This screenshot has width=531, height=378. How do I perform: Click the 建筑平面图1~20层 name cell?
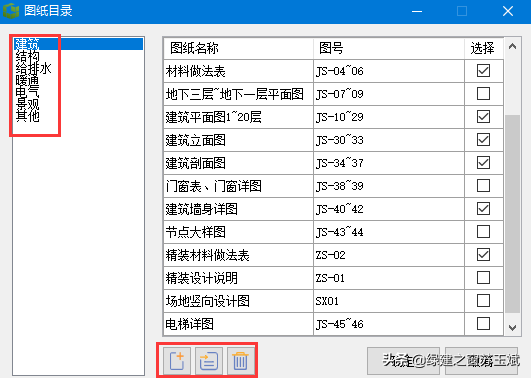(238, 117)
